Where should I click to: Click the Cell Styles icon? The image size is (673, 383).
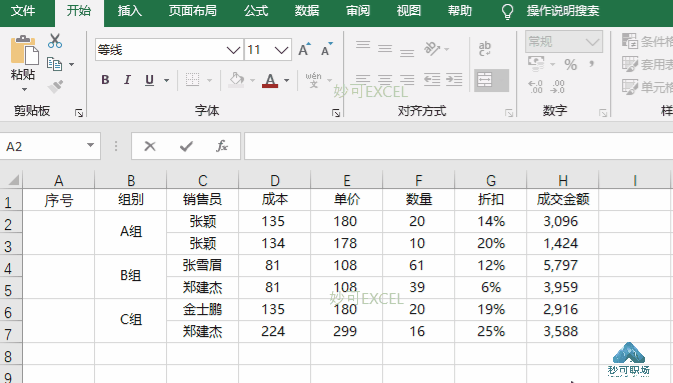click(x=630, y=87)
